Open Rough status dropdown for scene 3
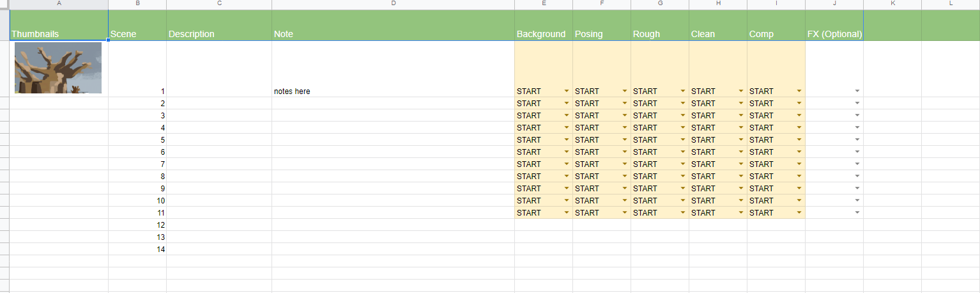 coord(682,116)
